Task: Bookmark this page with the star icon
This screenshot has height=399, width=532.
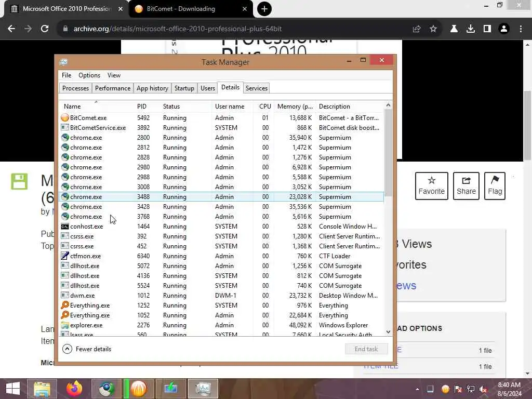Action: pyautogui.click(x=433, y=29)
